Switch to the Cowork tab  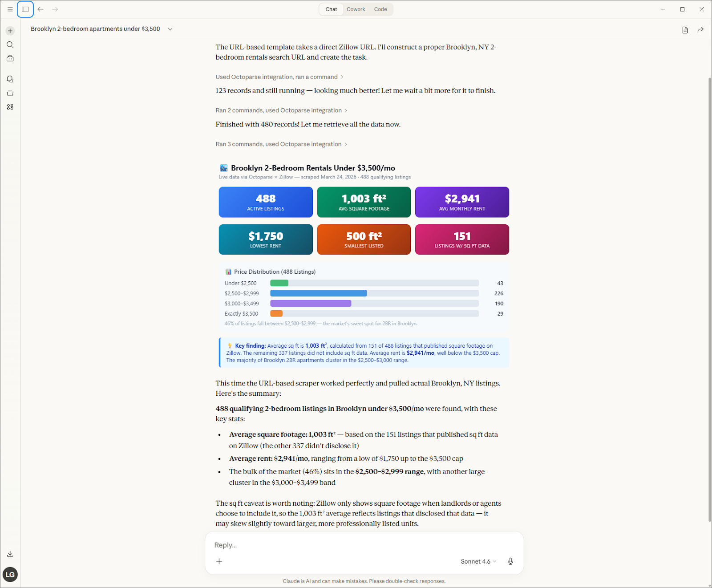[356, 9]
